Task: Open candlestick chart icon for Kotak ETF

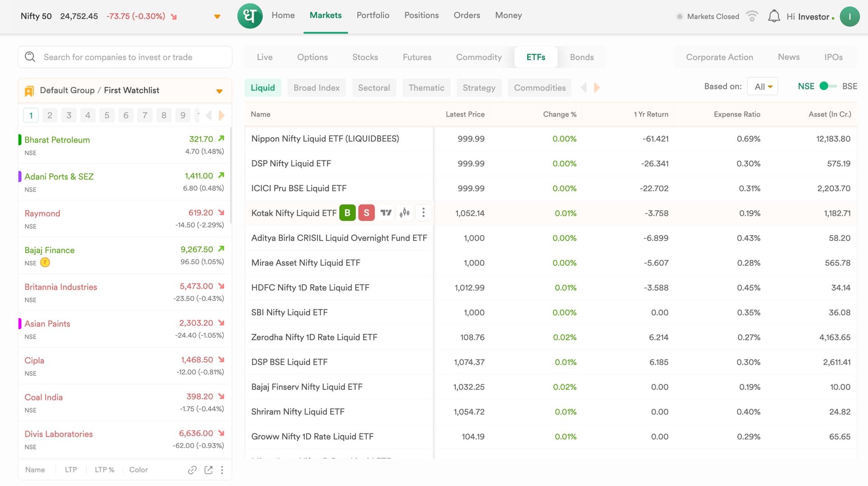Action: point(405,212)
